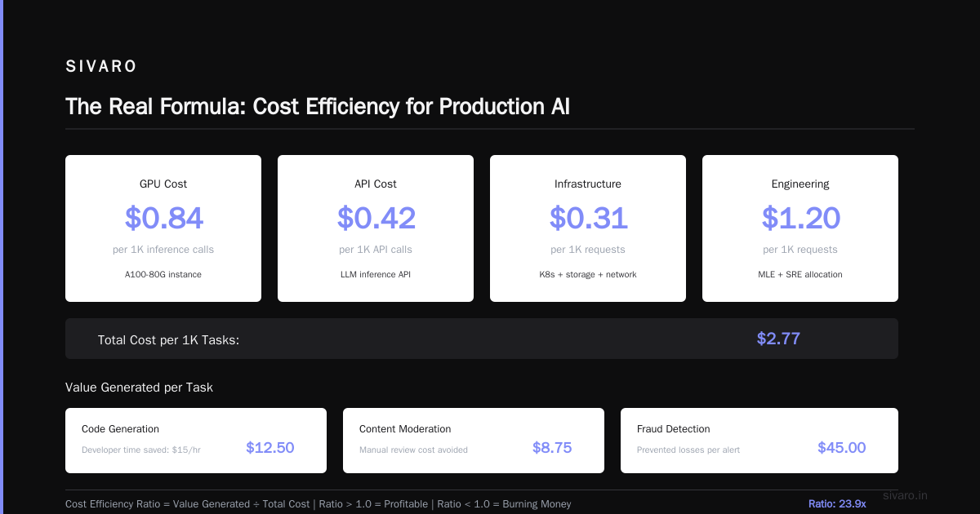Click the SIVARO brand name
The image size is (980, 514).
tap(101, 67)
